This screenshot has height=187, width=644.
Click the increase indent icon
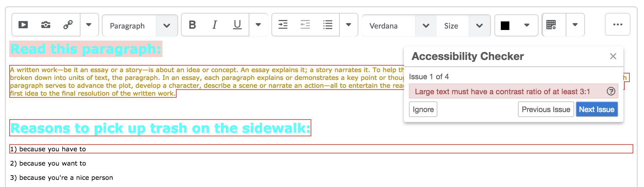(x=283, y=25)
